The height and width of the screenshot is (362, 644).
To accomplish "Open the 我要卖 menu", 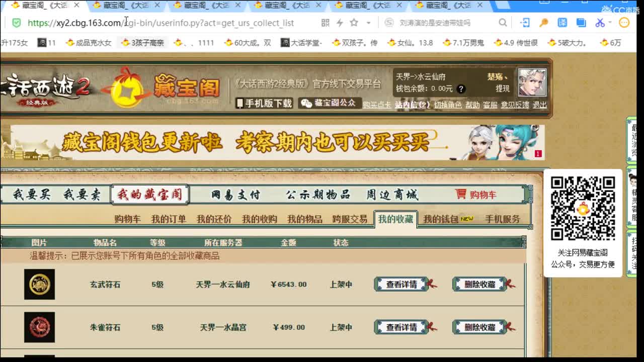I will tap(82, 195).
